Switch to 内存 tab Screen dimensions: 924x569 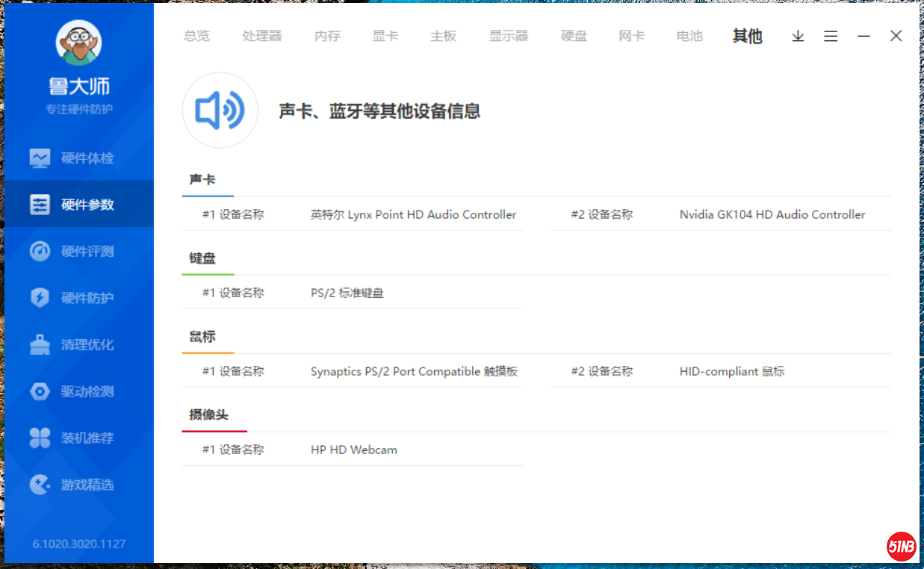(x=327, y=36)
